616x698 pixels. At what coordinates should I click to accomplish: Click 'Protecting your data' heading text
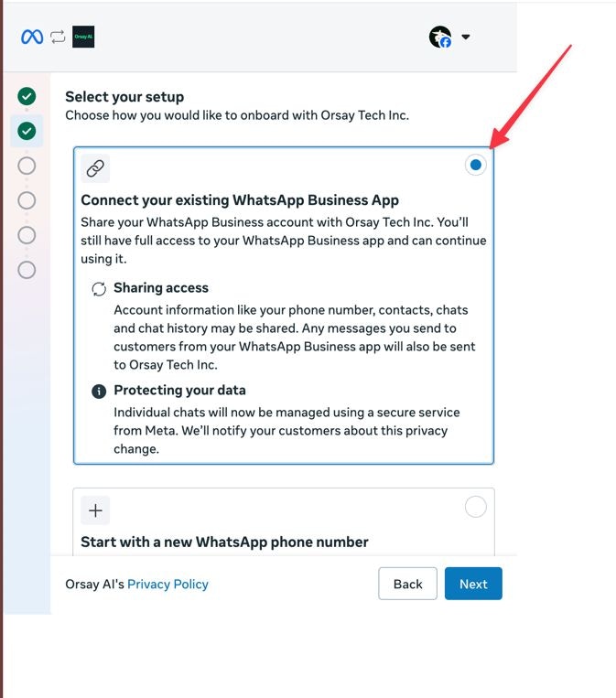click(179, 391)
